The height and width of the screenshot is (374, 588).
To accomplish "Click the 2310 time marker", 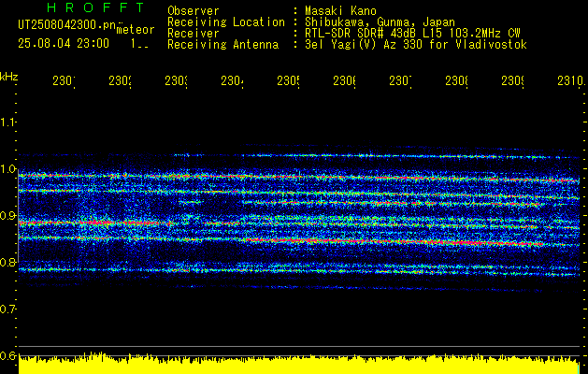I will tap(571, 81).
